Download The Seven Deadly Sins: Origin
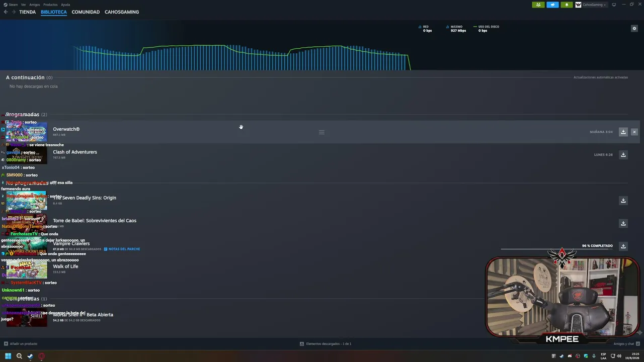Screen dimensions: 644x362 tap(623, 201)
